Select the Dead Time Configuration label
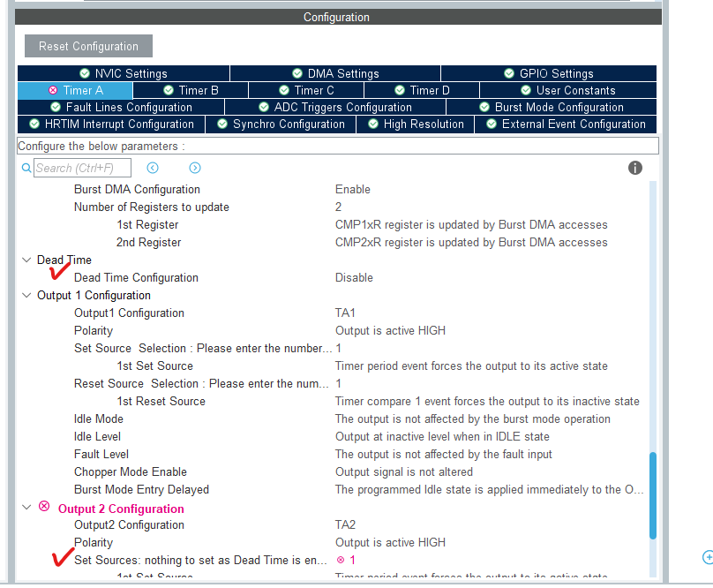Viewport: 713px width, 588px height. (136, 277)
